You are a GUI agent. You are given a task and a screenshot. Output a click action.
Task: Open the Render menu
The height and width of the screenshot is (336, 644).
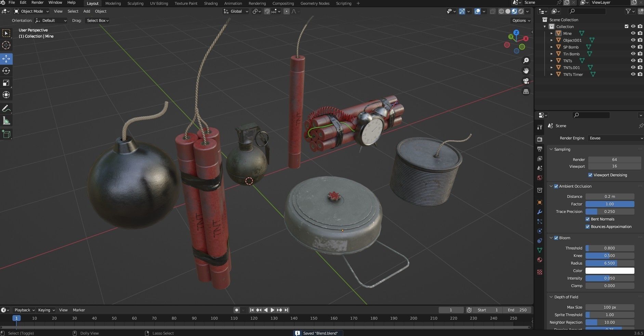[x=37, y=2]
